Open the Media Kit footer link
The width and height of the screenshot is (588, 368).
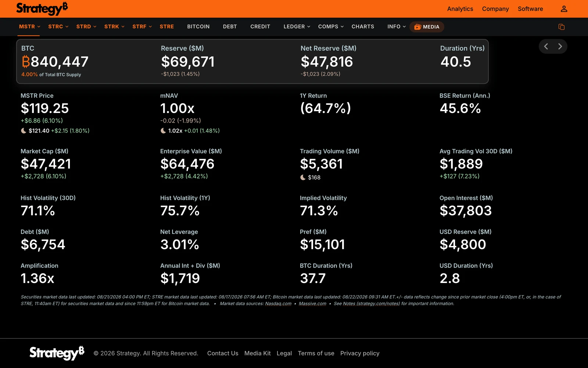click(258, 353)
